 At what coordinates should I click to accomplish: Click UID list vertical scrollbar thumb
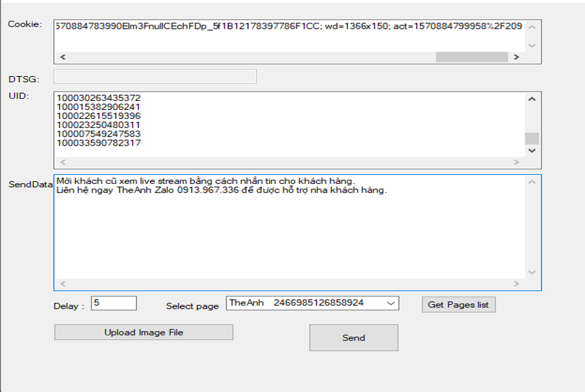(532, 138)
